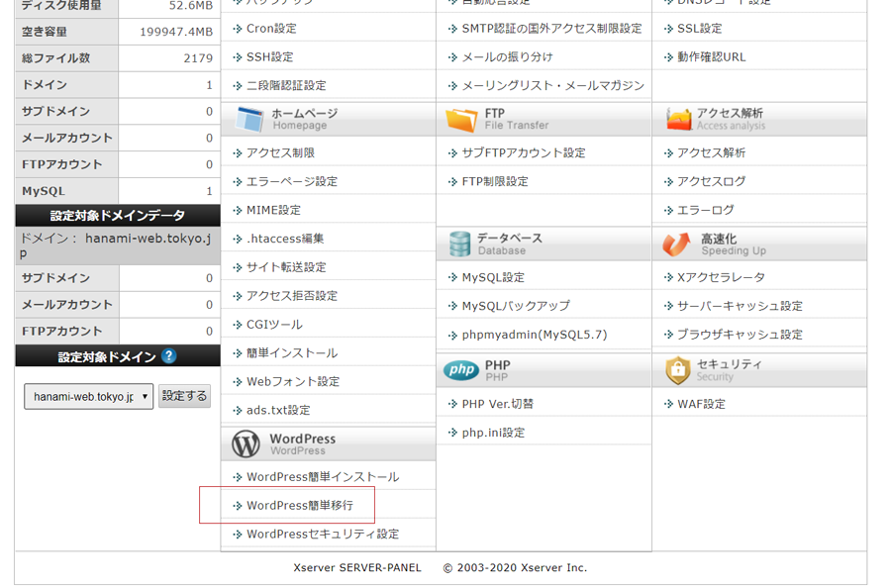Open アクセス制限 under Homepage
The image size is (891, 588).
[x=281, y=152]
